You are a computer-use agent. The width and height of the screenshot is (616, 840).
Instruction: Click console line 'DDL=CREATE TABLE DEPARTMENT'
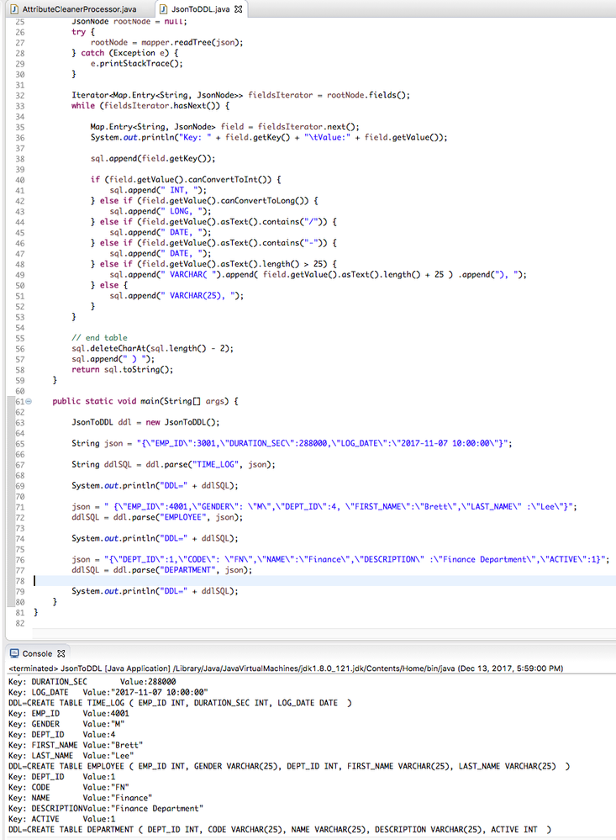coord(280,829)
